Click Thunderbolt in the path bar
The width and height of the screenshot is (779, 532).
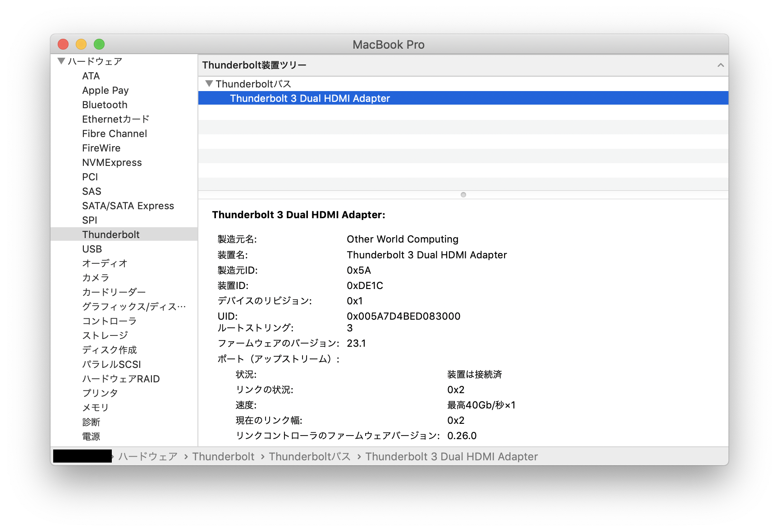click(223, 457)
